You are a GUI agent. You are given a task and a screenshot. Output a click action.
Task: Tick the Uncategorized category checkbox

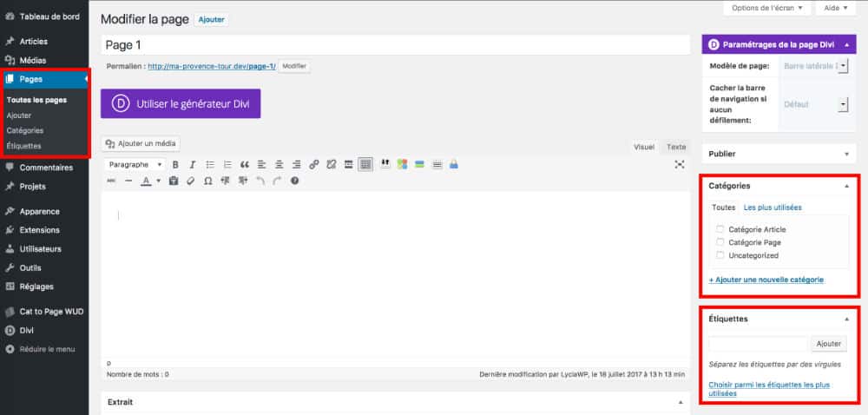(720, 255)
